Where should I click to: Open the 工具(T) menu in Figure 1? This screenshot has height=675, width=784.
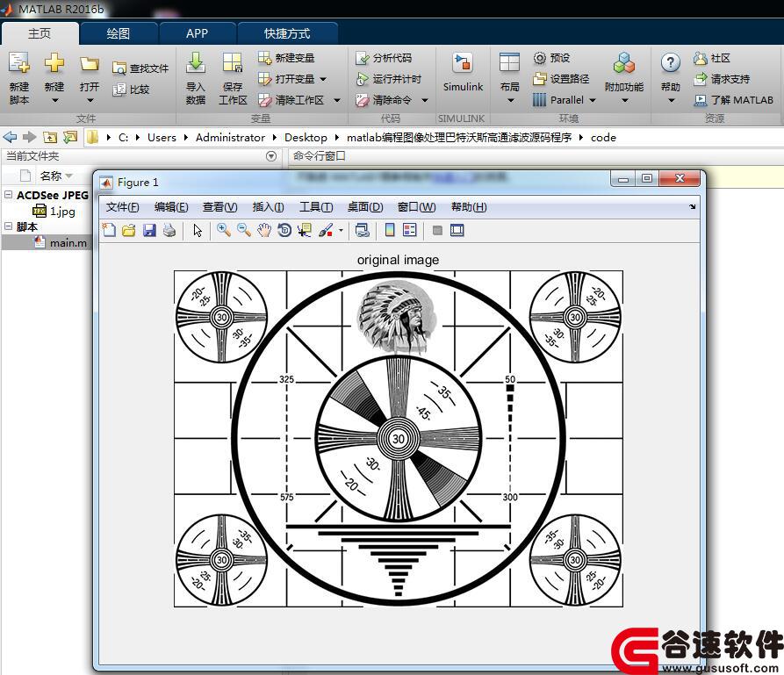tap(316, 207)
